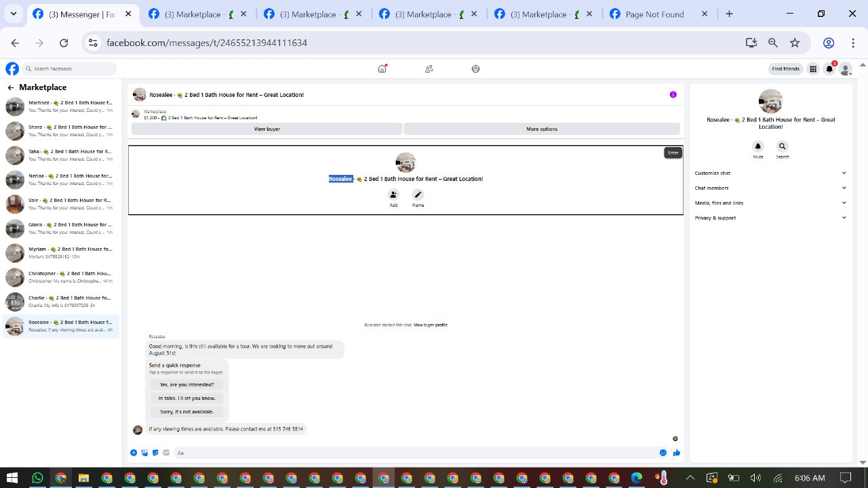
Task: Open the Windows notification center
Action: (845, 478)
